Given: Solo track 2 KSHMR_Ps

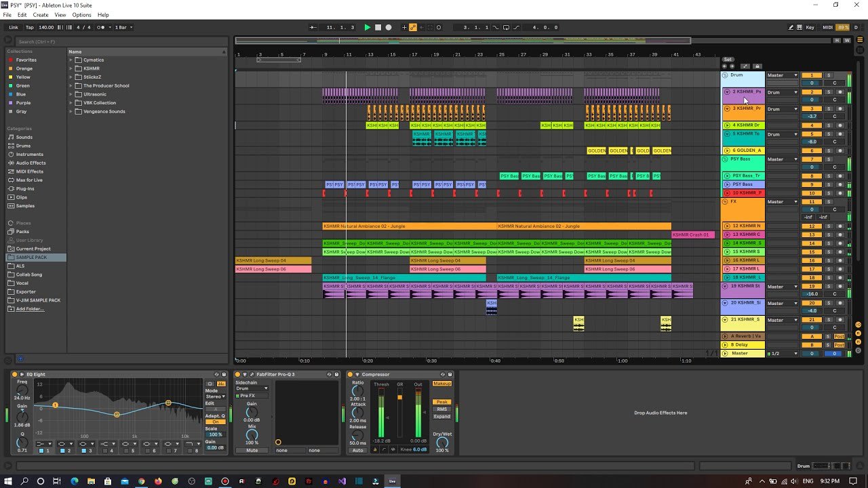Looking at the screenshot, I should tap(828, 91).
